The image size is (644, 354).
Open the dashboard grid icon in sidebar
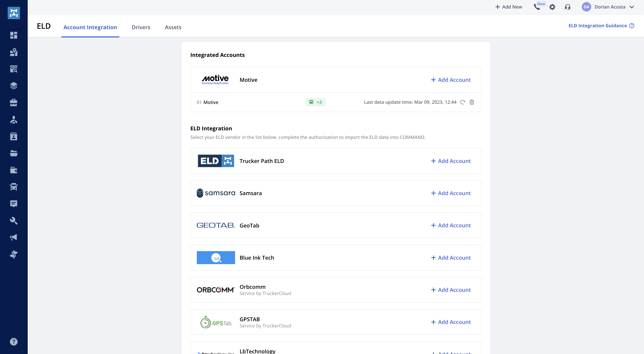(x=14, y=35)
